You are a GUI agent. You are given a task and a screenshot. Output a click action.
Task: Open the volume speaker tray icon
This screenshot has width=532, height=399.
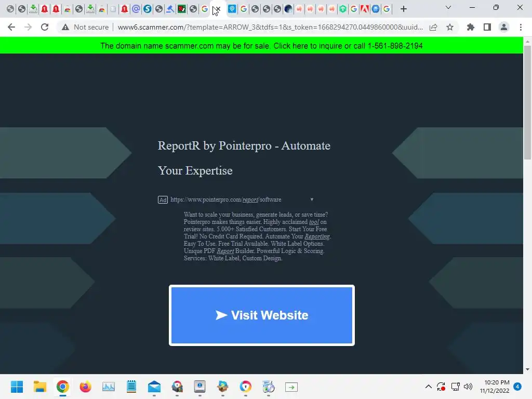tap(468, 387)
